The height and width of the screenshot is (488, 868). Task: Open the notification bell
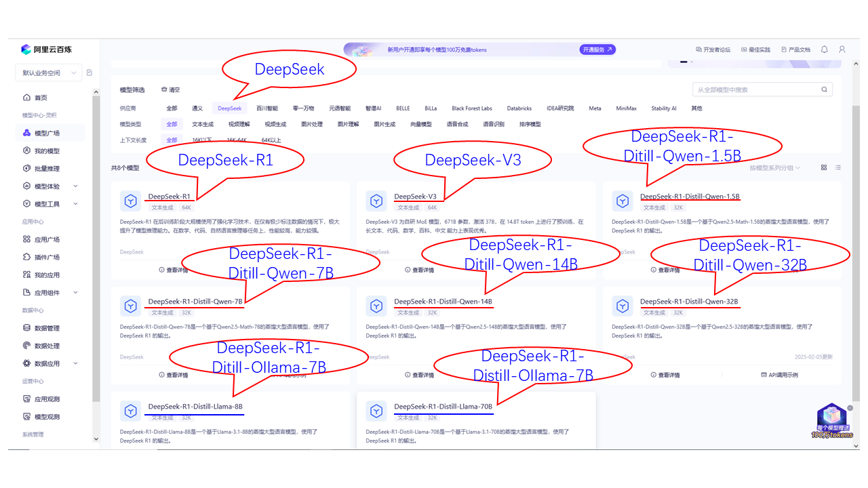point(825,49)
